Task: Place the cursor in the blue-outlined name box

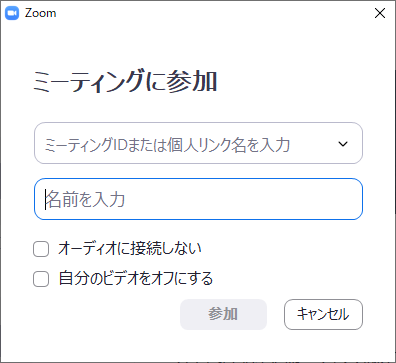Action: (x=198, y=199)
